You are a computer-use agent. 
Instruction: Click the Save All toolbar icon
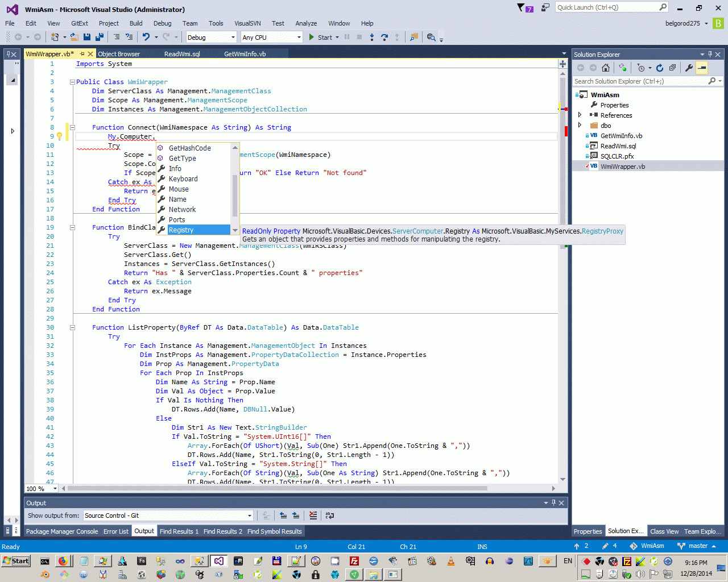point(100,37)
